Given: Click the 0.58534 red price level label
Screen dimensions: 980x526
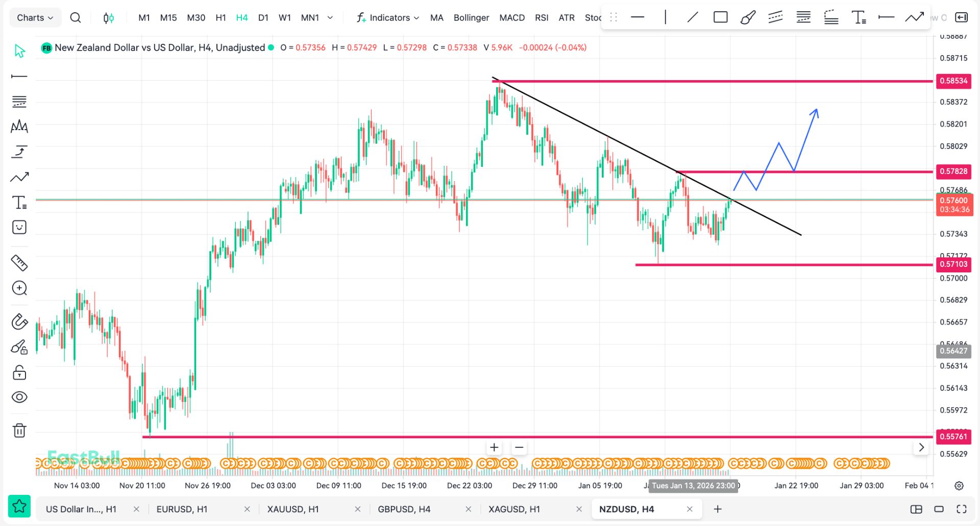Looking at the screenshot, I should [x=953, y=81].
